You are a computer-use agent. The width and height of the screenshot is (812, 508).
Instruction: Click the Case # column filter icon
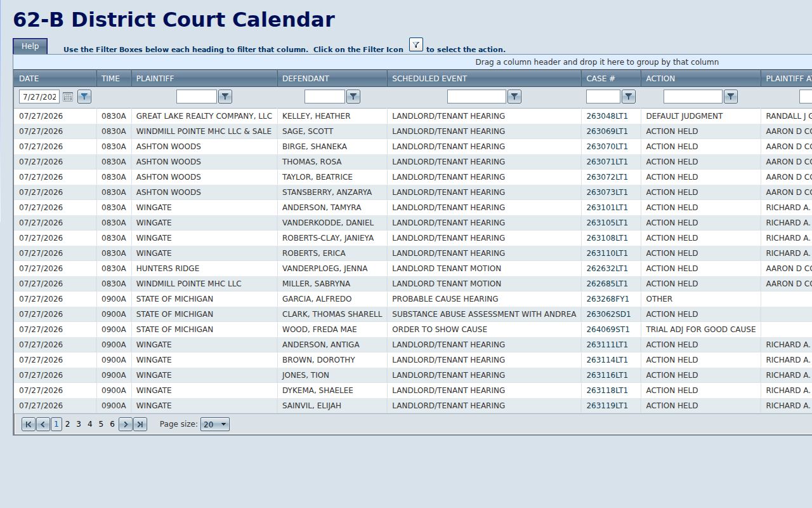(x=629, y=97)
